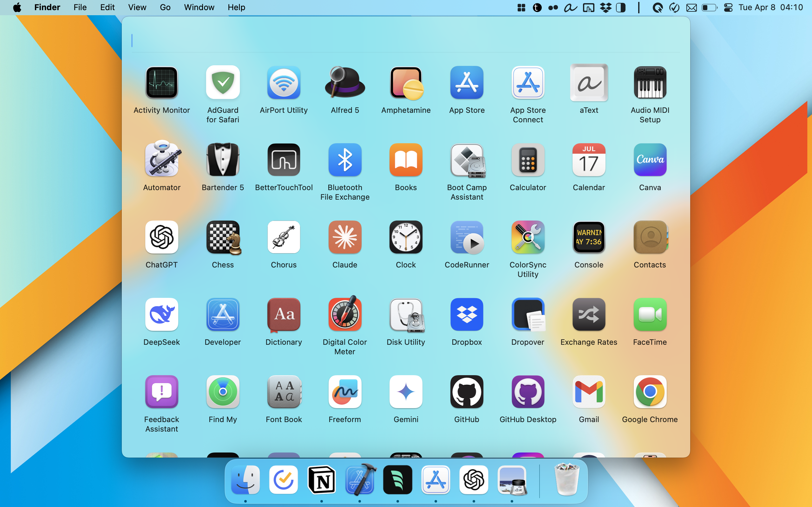
Task: Open the Font Book app
Action: tap(284, 392)
